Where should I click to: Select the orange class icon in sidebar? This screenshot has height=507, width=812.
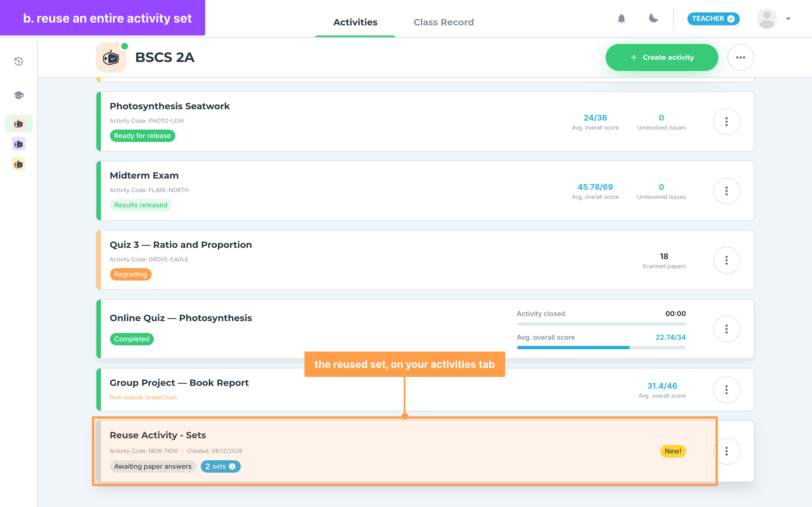[x=18, y=124]
